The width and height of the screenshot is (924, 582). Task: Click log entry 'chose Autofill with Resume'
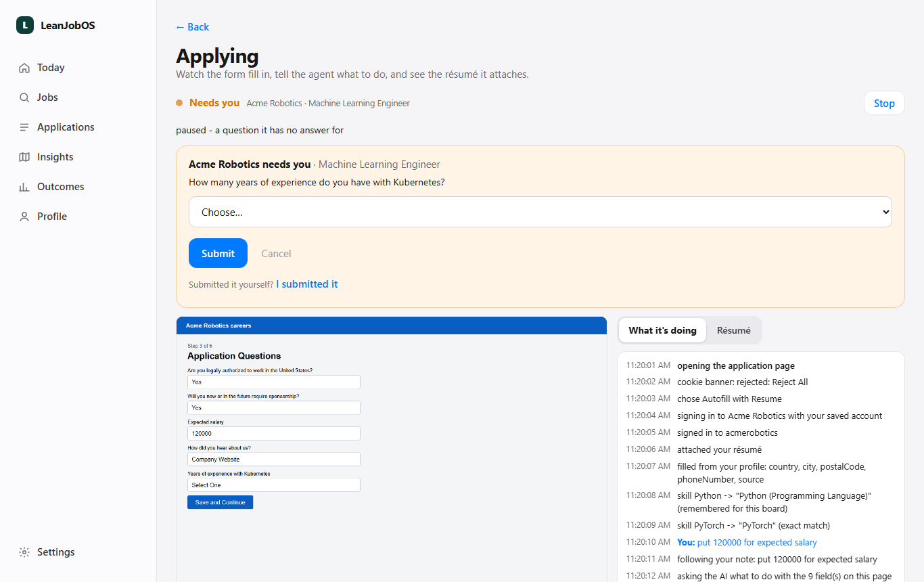tap(729, 399)
